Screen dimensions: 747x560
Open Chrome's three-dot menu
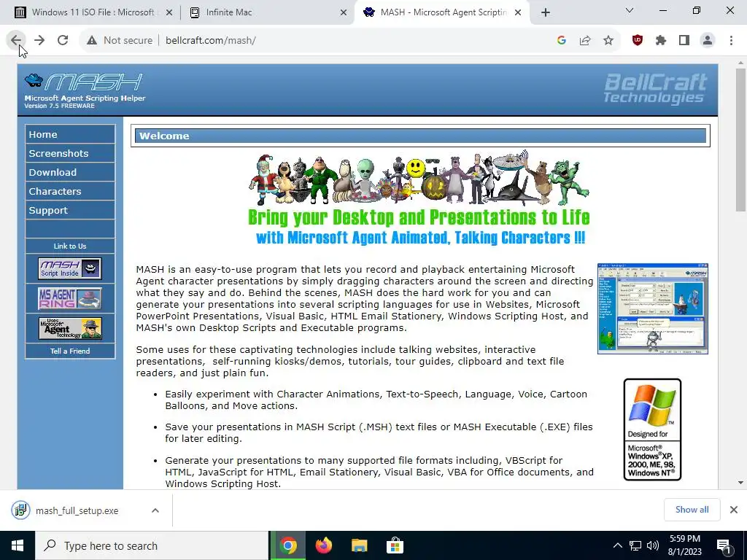click(731, 41)
